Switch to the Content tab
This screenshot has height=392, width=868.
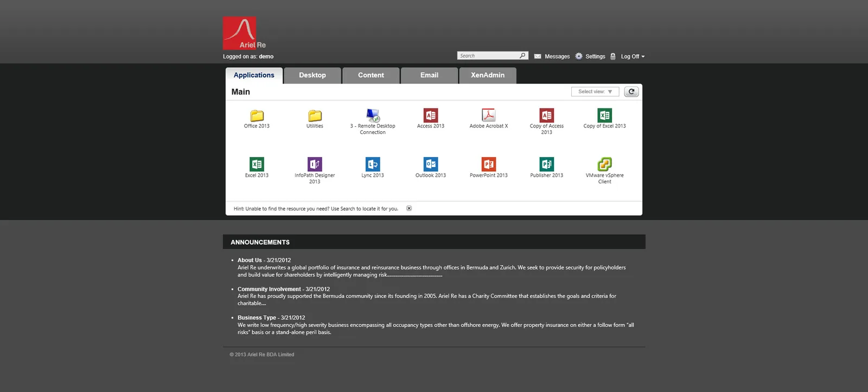pyautogui.click(x=371, y=75)
